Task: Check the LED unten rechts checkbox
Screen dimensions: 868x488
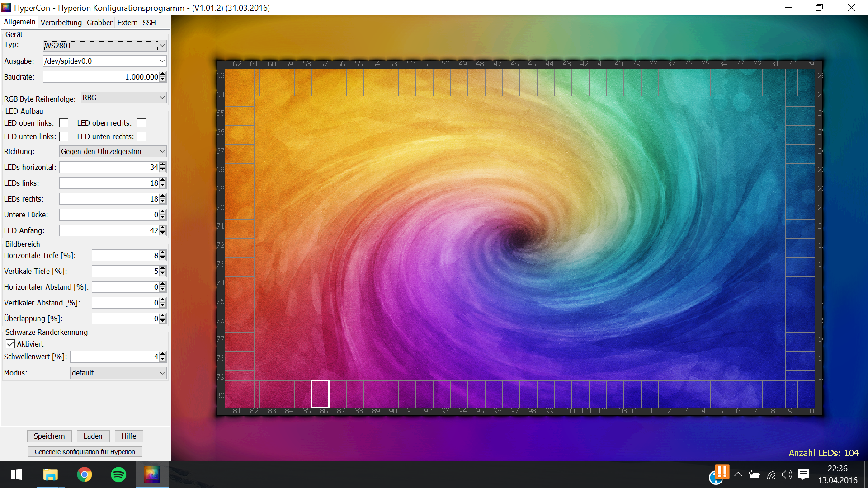Action: [x=142, y=136]
